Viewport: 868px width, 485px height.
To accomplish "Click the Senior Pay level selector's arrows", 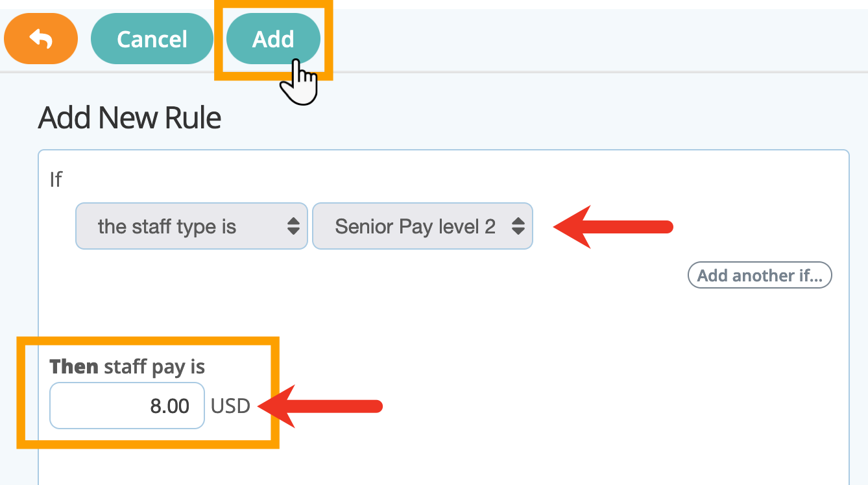I will tap(518, 226).
